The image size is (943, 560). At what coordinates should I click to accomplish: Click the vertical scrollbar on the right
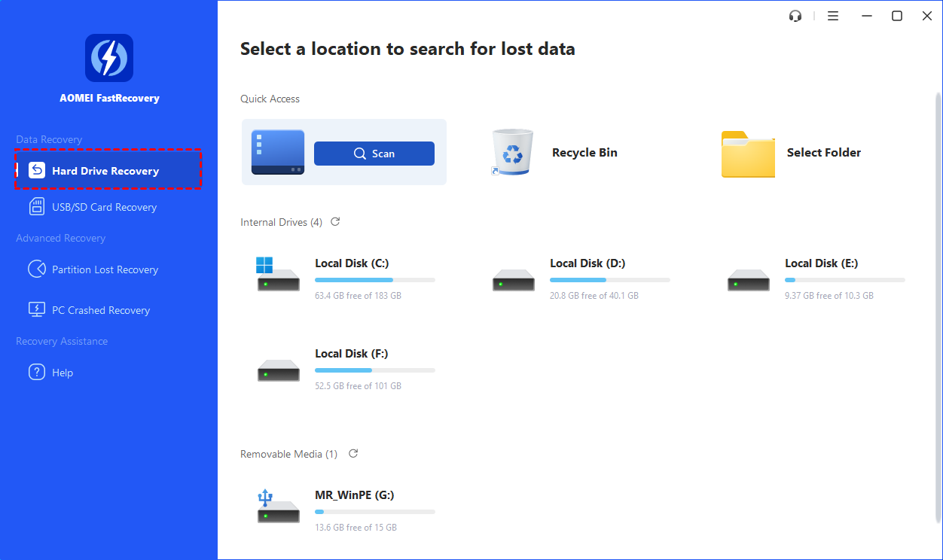tap(936, 301)
